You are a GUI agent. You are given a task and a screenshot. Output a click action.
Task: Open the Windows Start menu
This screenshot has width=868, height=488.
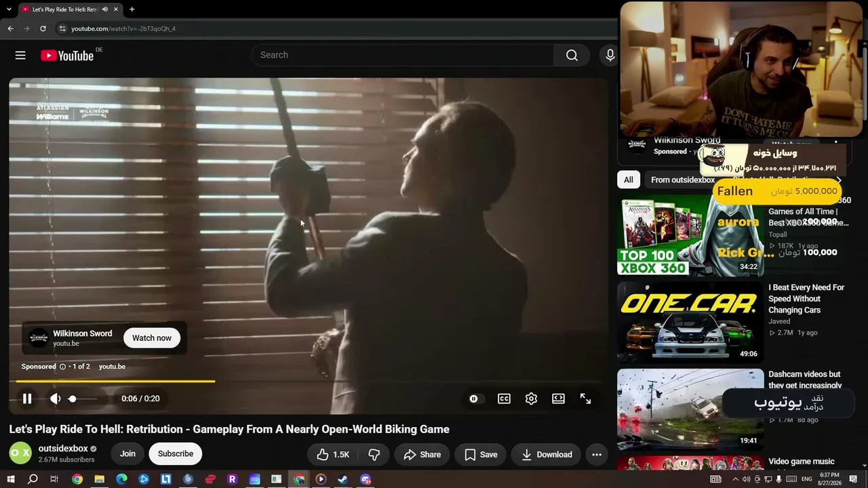coord(10,479)
